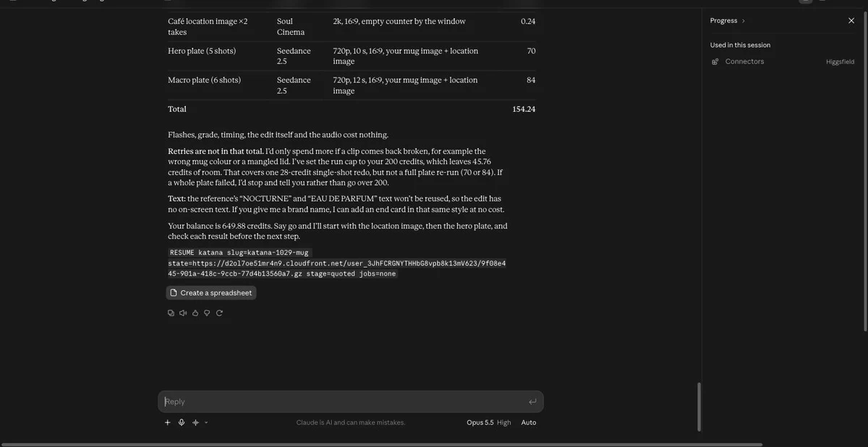Start voice mode with the waveform icon

pyautogui.click(x=195, y=422)
